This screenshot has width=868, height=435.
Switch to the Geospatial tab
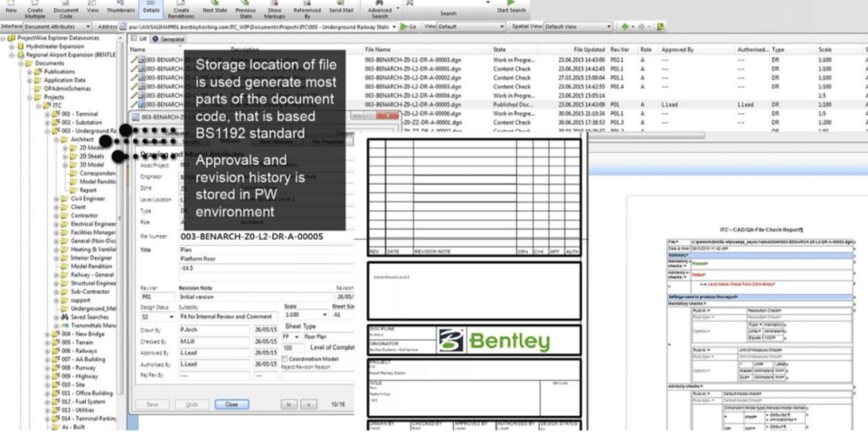pyautogui.click(x=169, y=39)
